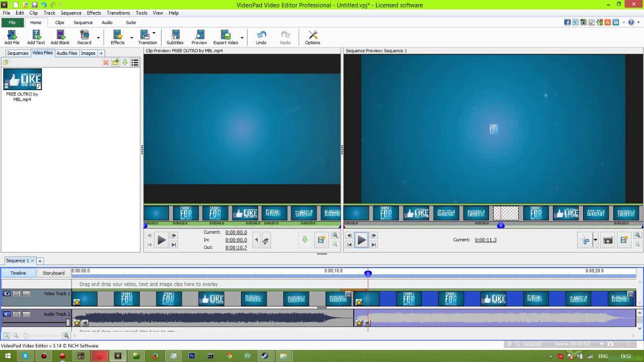Close the Sequence 1 tab
The height and width of the screenshot is (362, 644).
[32, 260]
